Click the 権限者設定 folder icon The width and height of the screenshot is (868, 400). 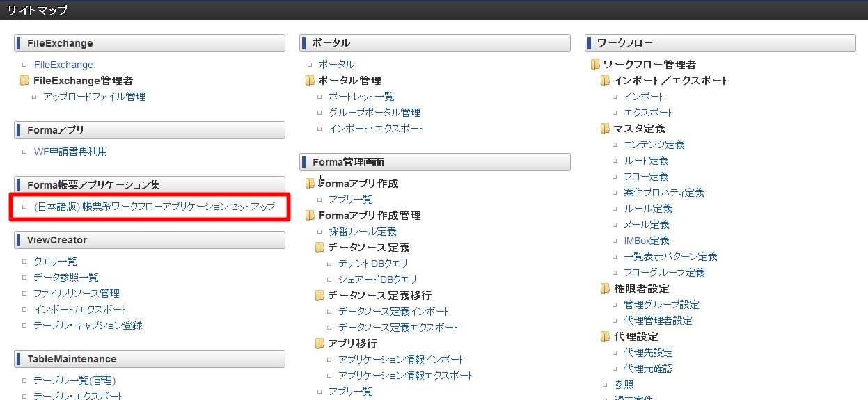click(606, 289)
